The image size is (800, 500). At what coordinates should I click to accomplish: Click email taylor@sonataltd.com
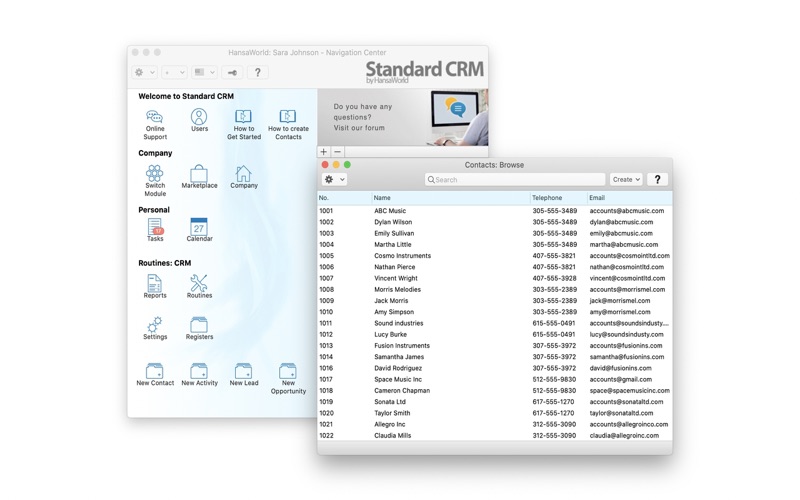621,413
